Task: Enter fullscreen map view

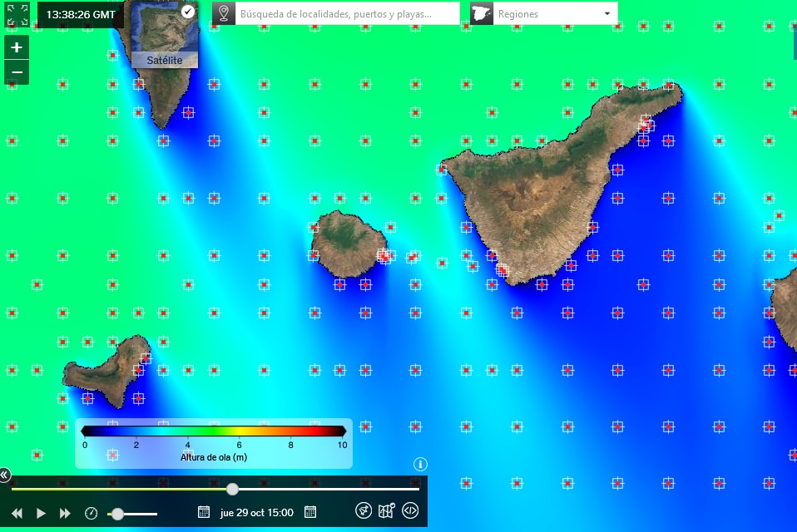Action: (x=17, y=14)
